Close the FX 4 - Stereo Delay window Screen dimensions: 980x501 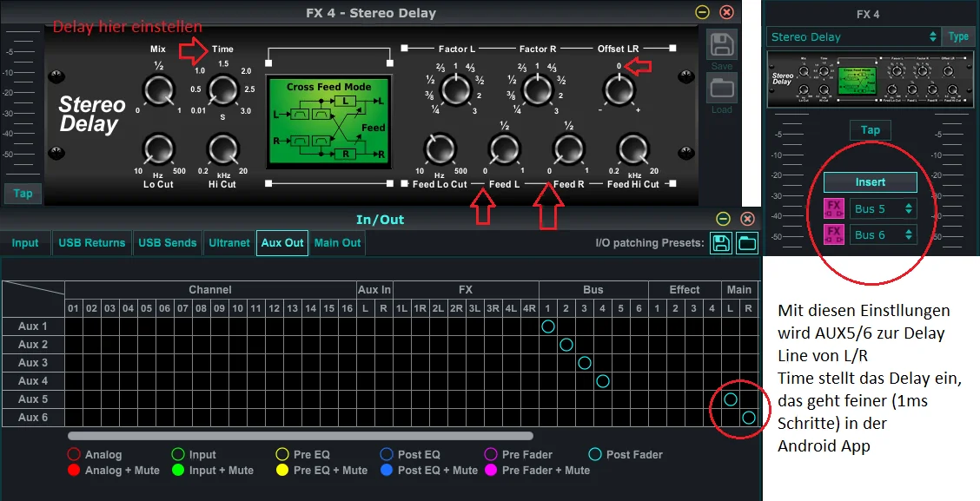pyautogui.click(x=726, y=12)
